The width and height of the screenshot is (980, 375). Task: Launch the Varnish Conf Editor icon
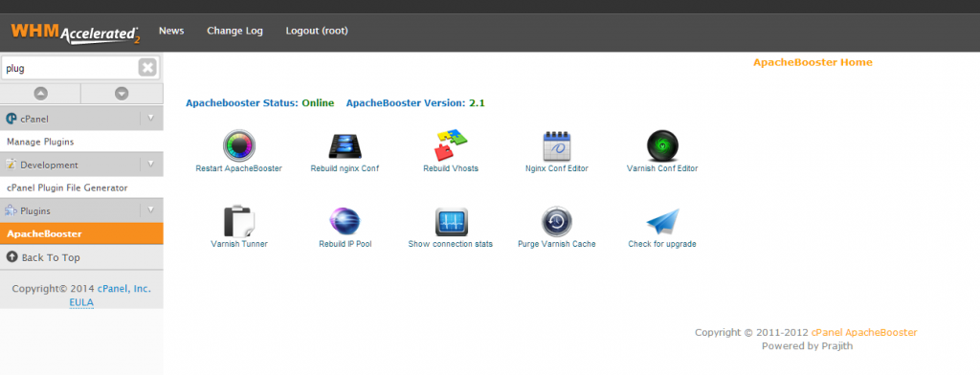coord(662,145)
